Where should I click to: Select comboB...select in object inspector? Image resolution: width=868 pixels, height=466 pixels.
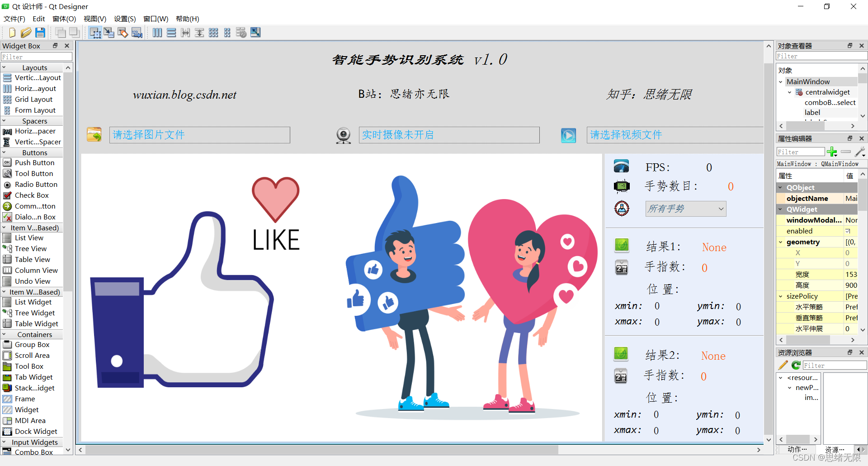pyautogui.click(x=830, y=103)
